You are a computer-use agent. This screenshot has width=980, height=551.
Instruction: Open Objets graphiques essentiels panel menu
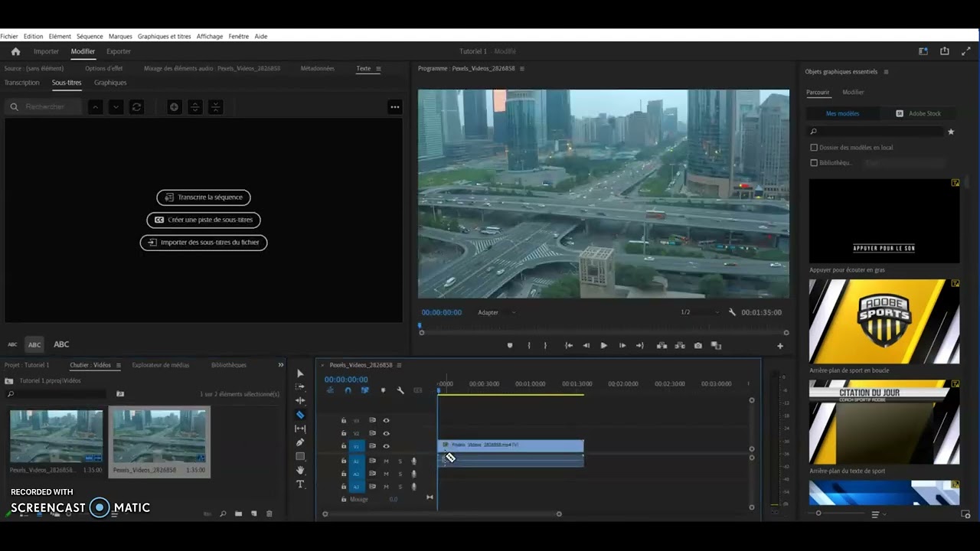pyautogui.click(x=886, y=72)
